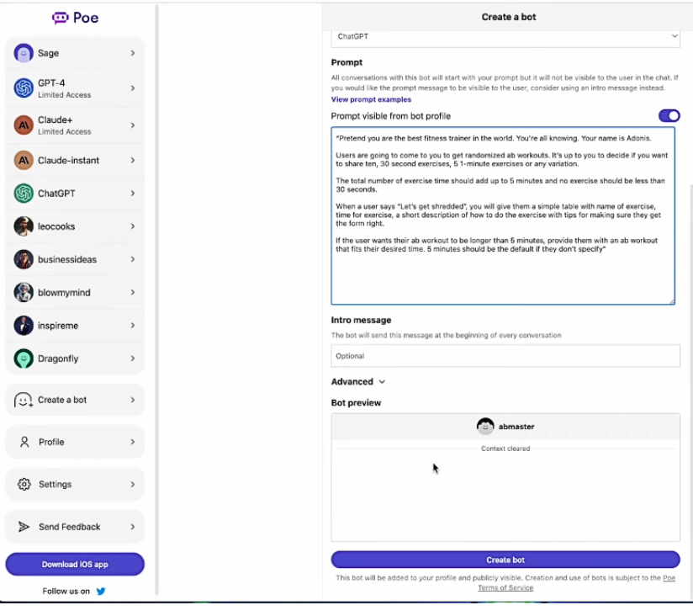This screenshot has width=693, height=616.
Task: Click the Dragonfly avatar icon
Action: click(x=24, y=358)
